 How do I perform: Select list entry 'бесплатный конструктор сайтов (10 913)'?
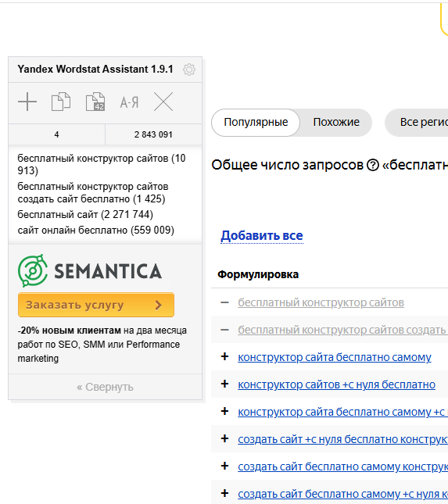click(x=102, y=164)
